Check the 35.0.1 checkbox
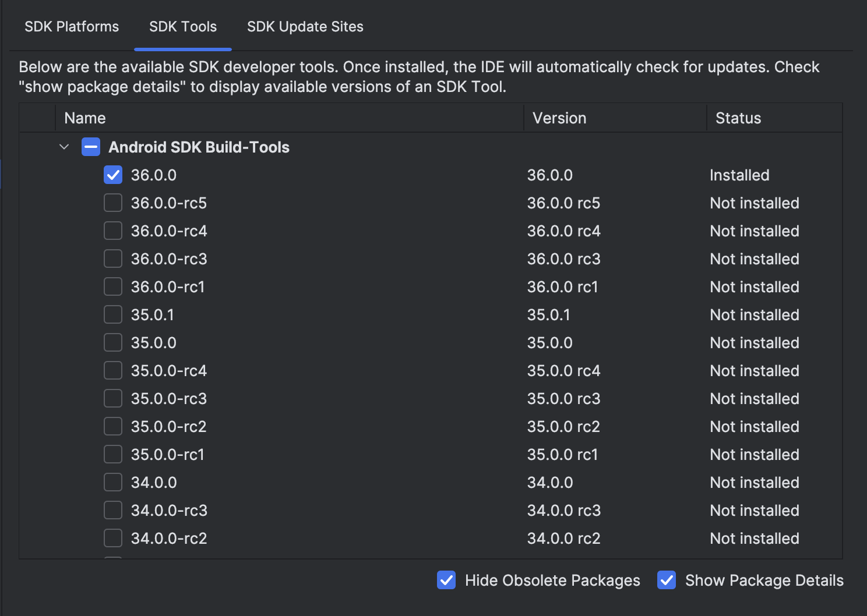The height and width of the screenshot is (616, 867). (113, 314)
